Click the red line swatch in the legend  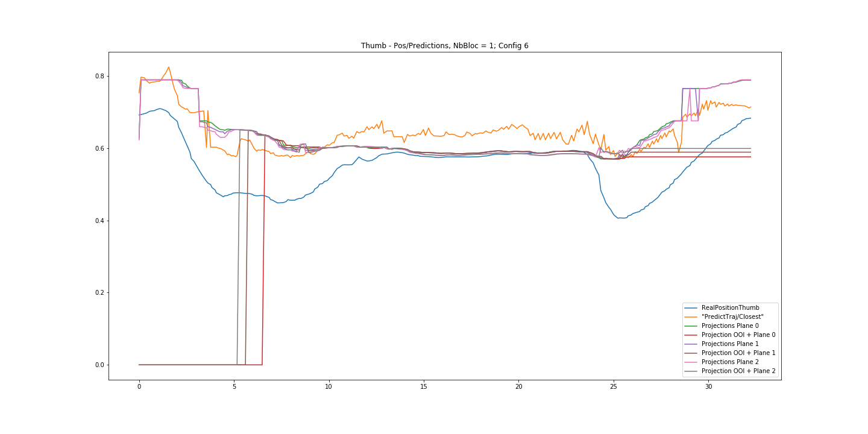pos(691,335)
